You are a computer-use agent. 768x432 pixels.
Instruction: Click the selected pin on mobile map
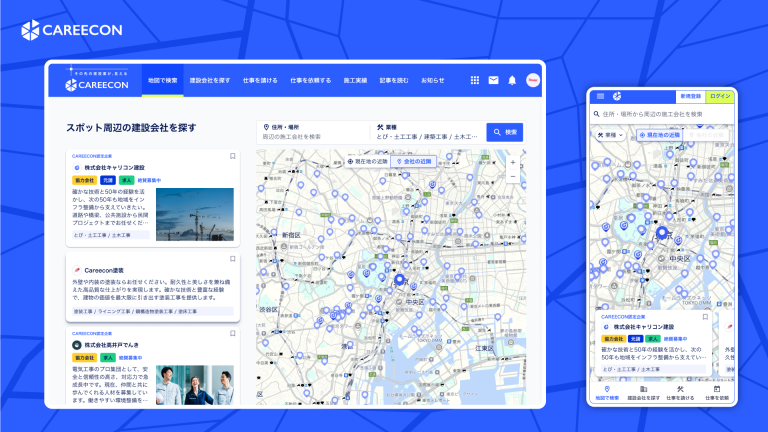pyautogui.click(x=662, y=233)
